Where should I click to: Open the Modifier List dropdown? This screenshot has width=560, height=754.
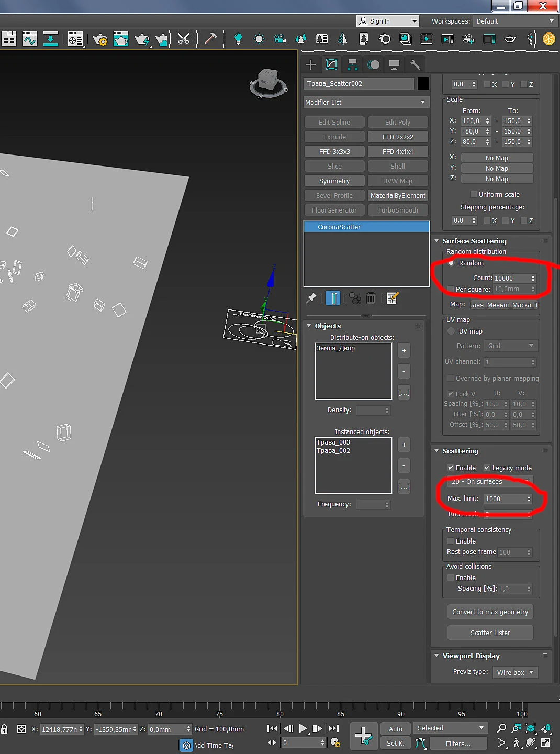click(x=366, y=102)
